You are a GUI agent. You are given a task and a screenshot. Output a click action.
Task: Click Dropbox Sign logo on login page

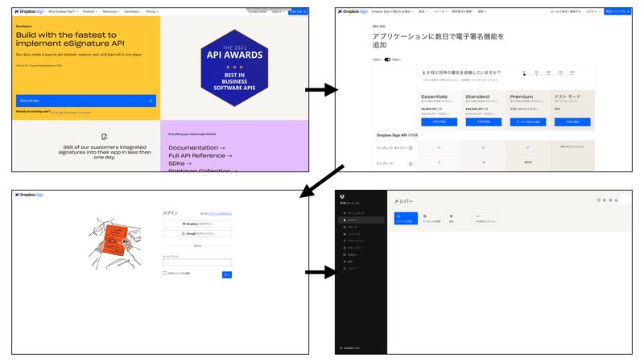(x=29, y=195)
